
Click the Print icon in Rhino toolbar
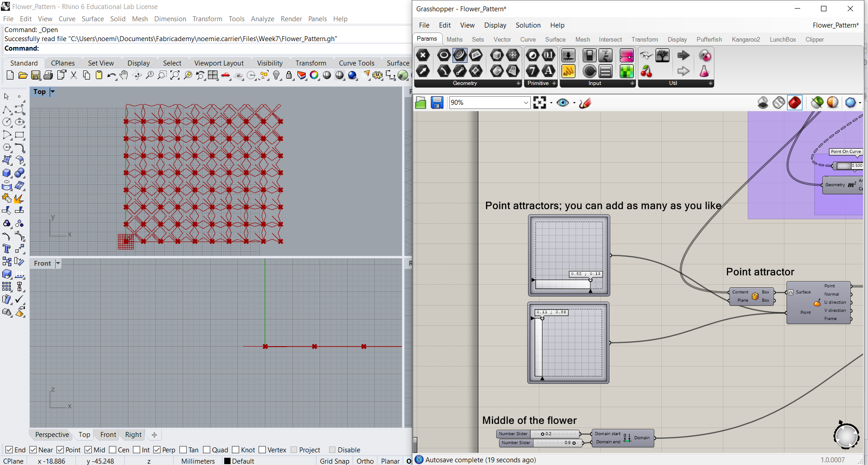tap(48, 75)
